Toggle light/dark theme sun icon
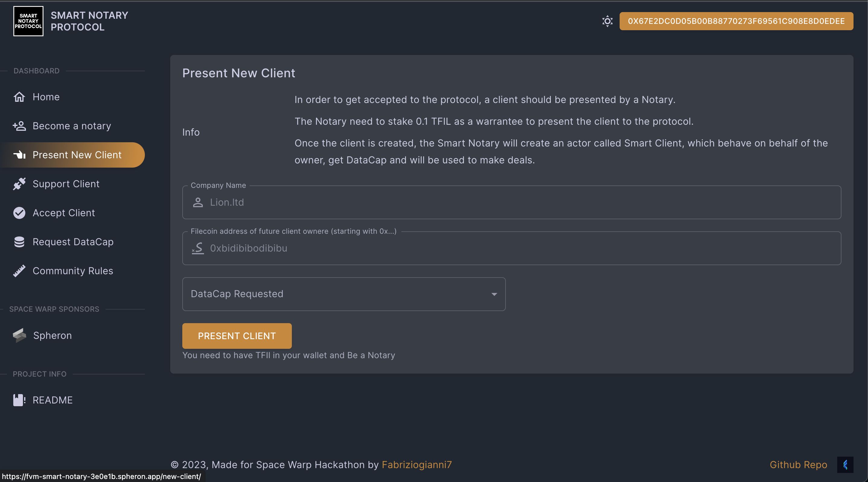This screenshot has height=482, width=868. 607,21
